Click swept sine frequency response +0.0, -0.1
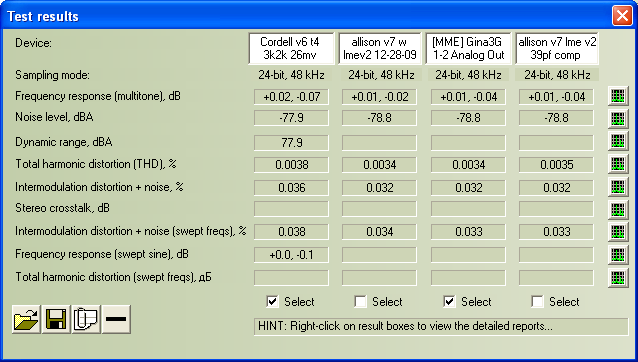Viewport: 638px width, 362px height. click(x=291, y=255)
